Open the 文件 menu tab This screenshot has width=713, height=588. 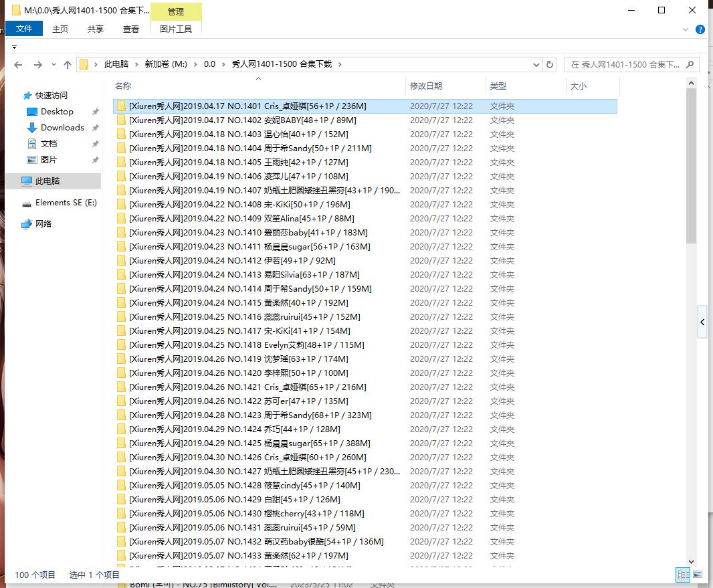24,29
